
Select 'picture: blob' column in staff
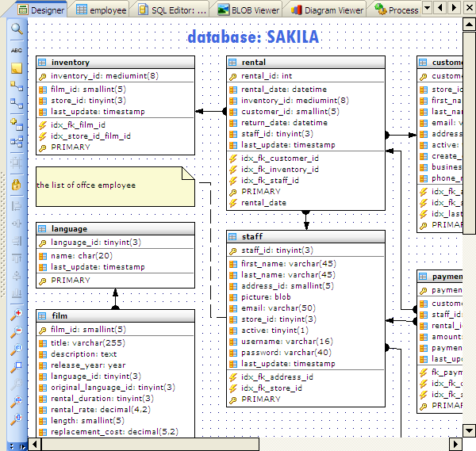266,297
